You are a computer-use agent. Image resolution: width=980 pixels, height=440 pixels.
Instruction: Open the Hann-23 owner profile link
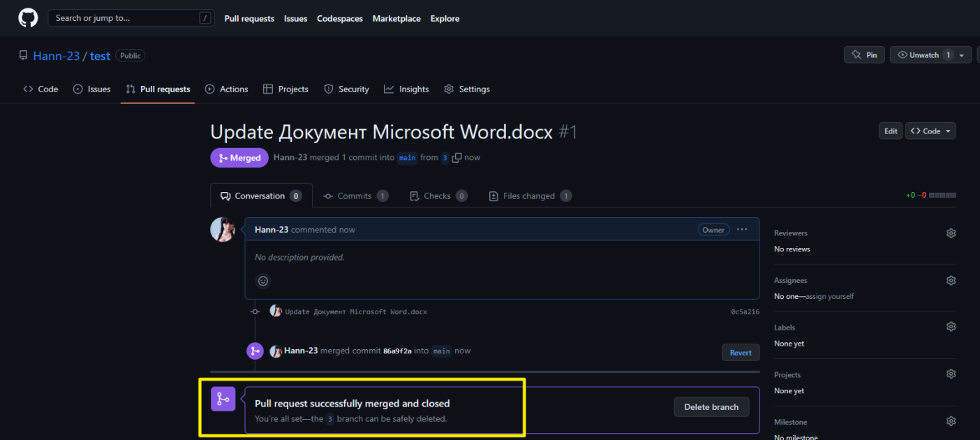(57, 56)
